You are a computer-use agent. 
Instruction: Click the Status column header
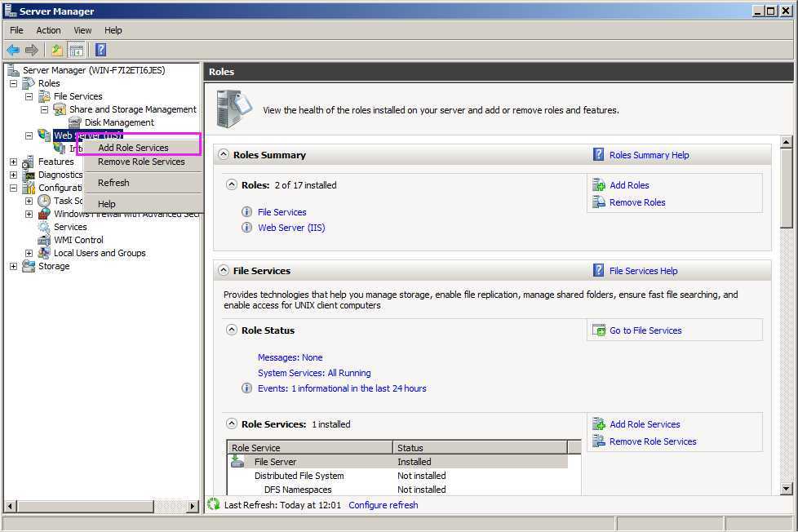480,447
